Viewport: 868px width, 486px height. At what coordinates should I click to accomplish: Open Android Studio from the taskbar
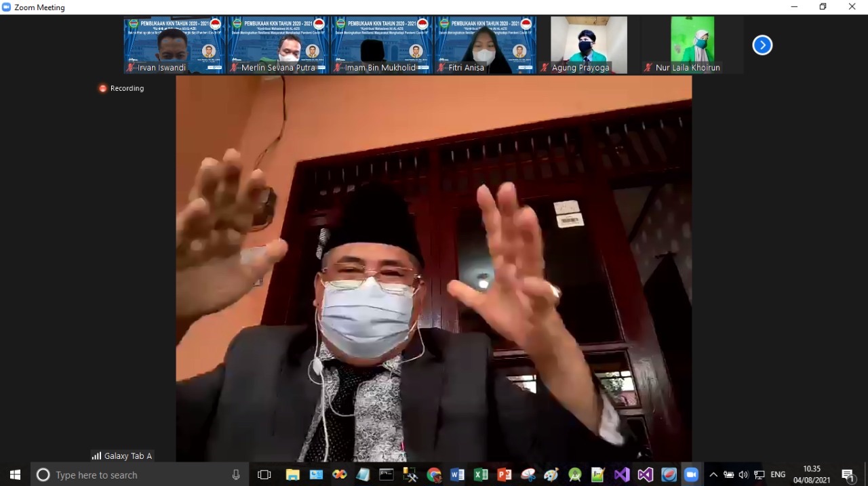[575, 474]
